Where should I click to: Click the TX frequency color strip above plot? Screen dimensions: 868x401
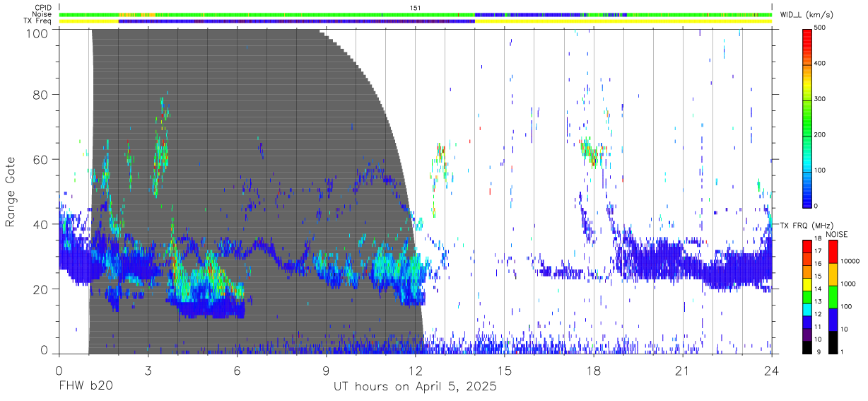[415, 21]
